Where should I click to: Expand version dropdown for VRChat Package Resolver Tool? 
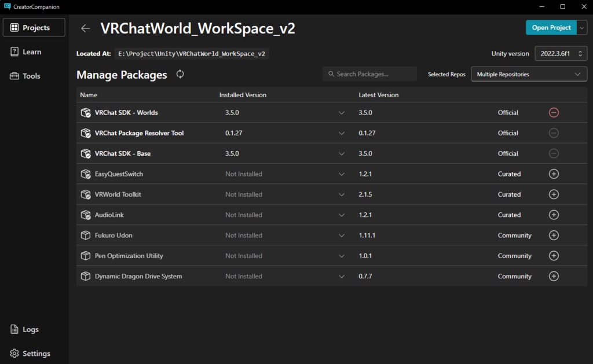click(x=342, y=133)
